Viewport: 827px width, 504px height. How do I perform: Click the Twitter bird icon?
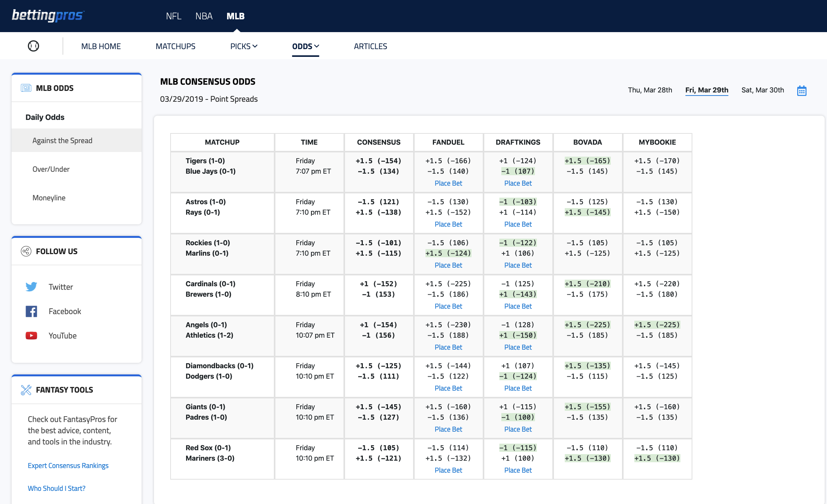tap(31, 287)
